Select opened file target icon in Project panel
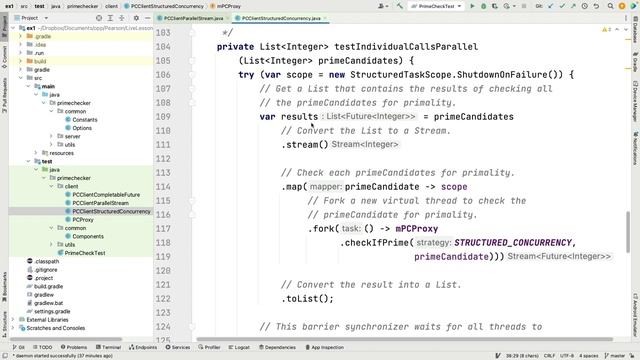Screen dimensions: 640x360 (x=99, y=18)
